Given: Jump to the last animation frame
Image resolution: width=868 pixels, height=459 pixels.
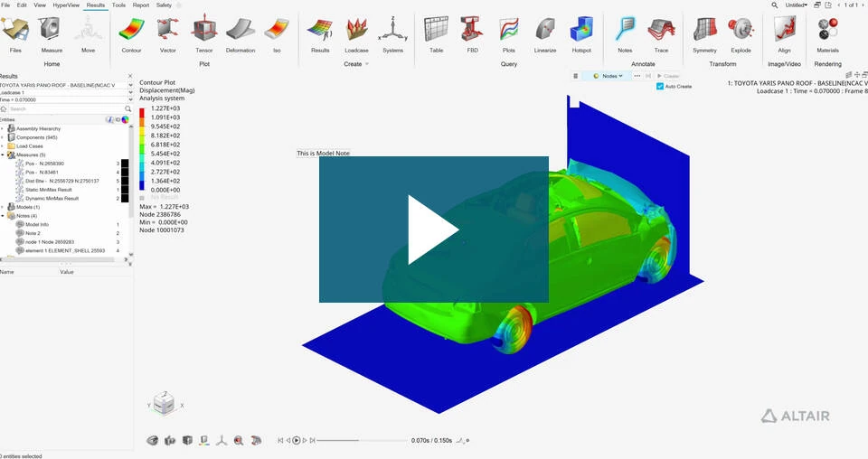Looking at the screenshot, I should coord(312,440).
